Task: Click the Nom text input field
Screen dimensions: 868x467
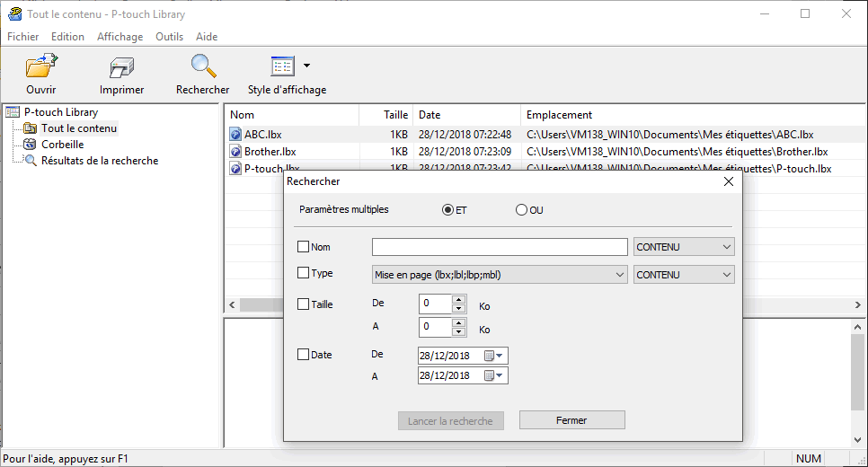Action: point(500,247)
